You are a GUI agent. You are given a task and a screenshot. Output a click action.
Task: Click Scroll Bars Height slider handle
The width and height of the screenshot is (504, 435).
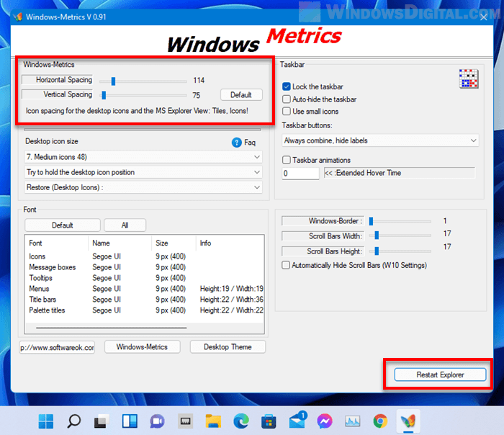click(377, 251)
